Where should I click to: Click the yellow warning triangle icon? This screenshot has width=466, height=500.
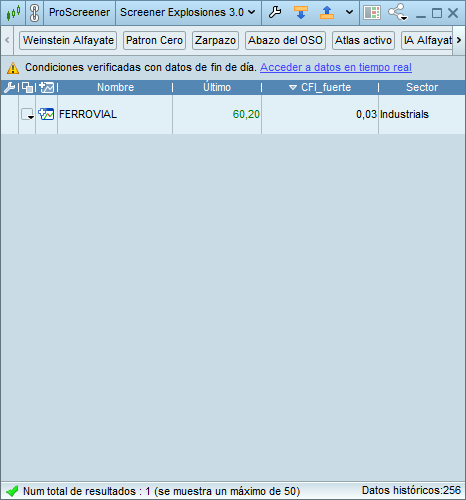[x=13, y=68]
